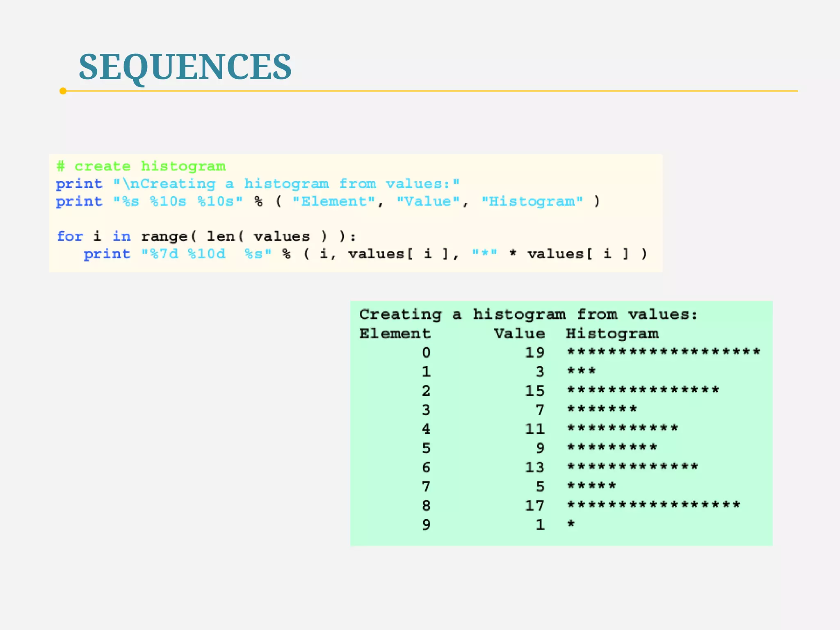The image size is (840, 630).
Task: Select the 'for i in range' code line
Action: pyautogui.click(x=206, y=236)
